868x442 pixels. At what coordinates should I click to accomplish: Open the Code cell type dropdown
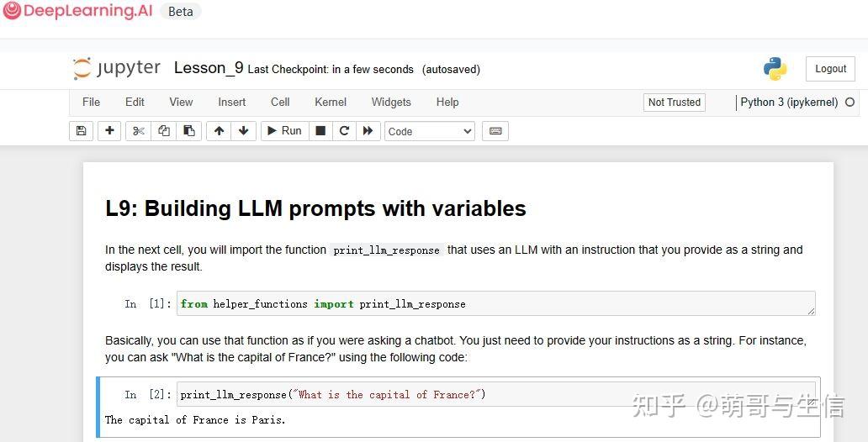pos(430,131)
